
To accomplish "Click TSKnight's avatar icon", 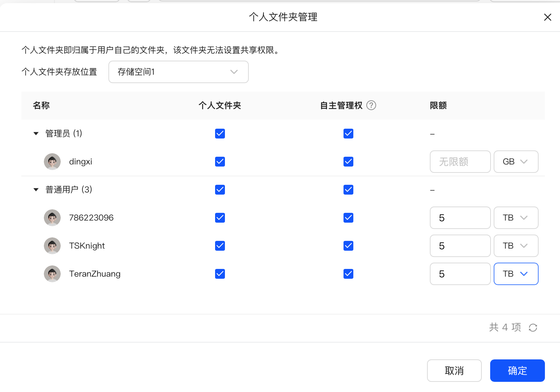I will (52, 246).
